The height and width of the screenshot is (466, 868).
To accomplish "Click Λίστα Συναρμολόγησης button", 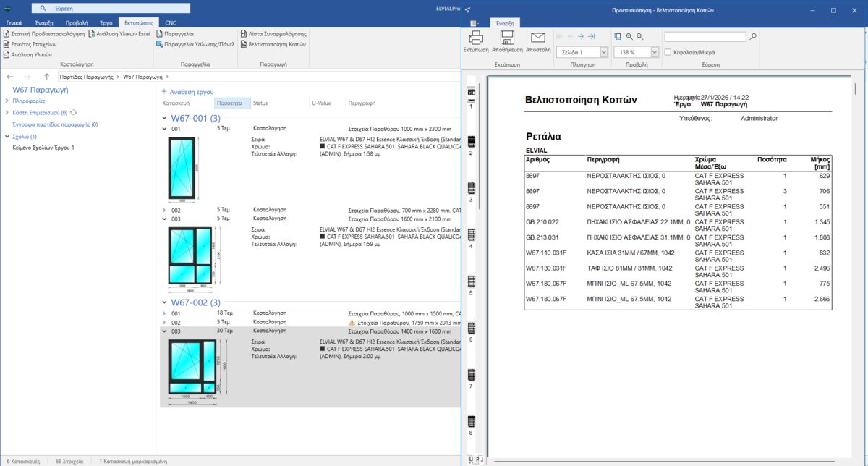I will (273, 34).
